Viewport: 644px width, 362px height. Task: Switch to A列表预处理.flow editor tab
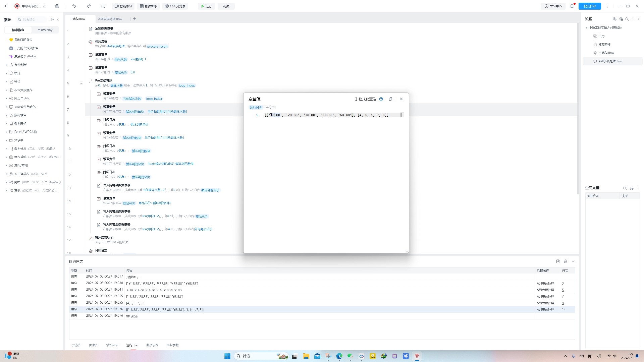pyautogui.click(x=110, y=19)
